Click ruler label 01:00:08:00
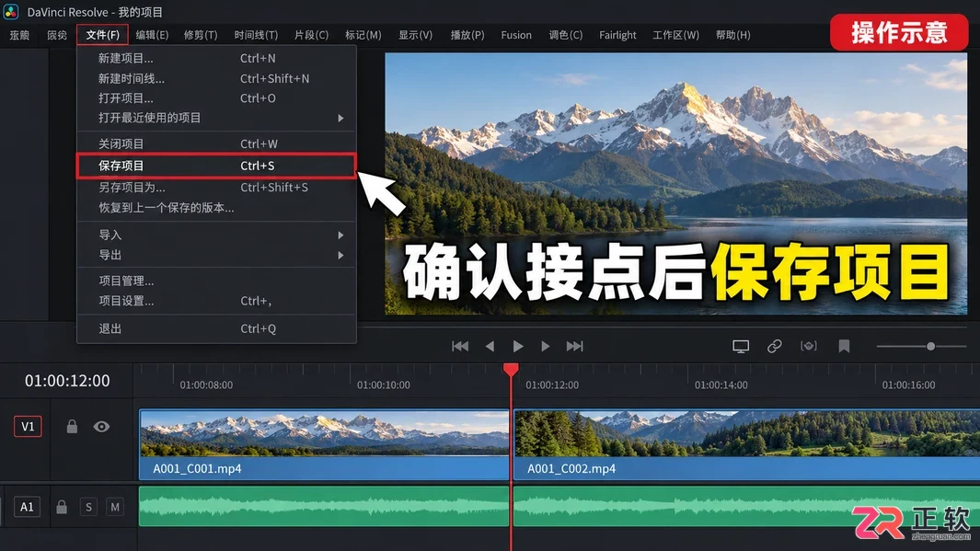The height and width of the screenshot is (551, 980). click(x=206, y=385)
